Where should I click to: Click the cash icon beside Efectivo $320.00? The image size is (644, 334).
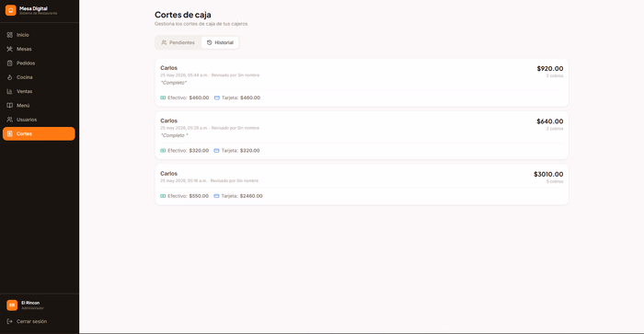(x=163, y=150)
